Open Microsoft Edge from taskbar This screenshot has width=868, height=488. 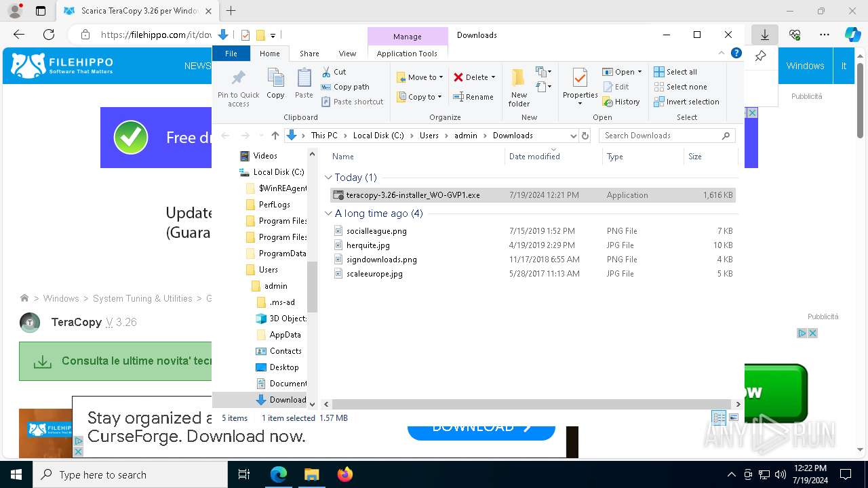click(x=279, y=474)
